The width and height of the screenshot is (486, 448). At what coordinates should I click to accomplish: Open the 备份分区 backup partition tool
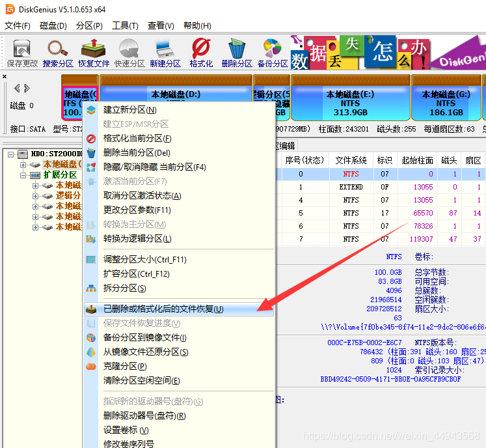[273, 53]
